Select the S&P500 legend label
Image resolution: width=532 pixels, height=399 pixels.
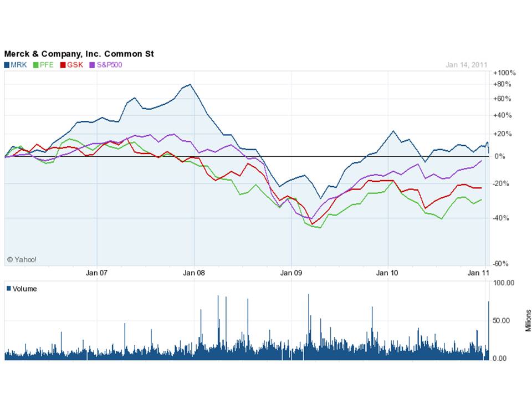(109, 65)
